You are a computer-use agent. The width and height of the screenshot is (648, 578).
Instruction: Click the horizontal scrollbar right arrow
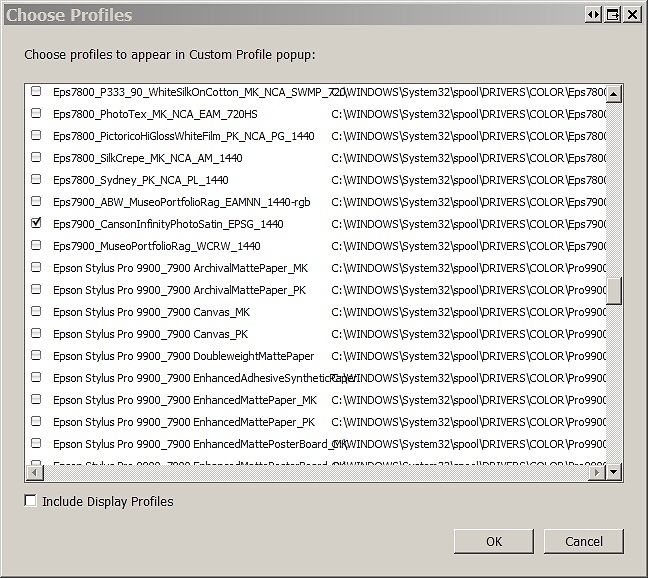point(596,472)
